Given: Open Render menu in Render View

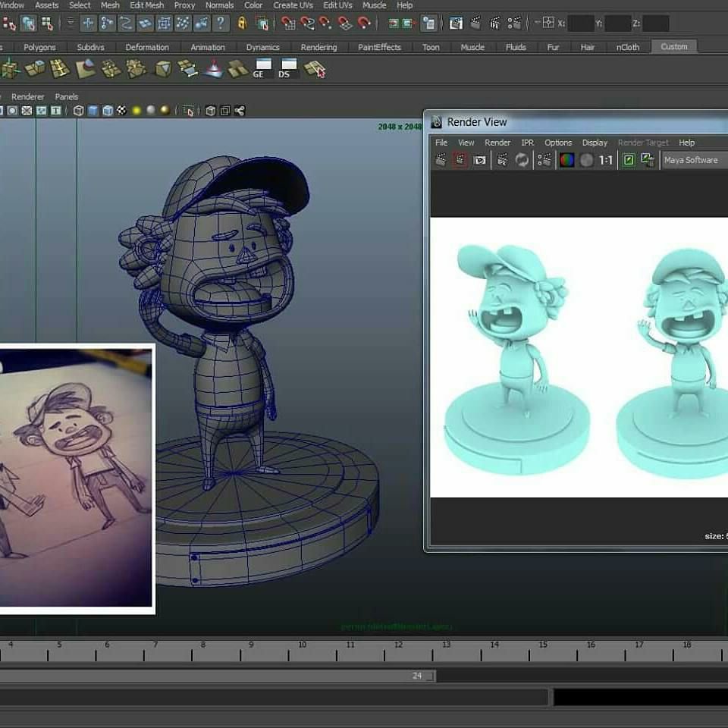Looking at the screenshot, I should click(x=497, y=143).
